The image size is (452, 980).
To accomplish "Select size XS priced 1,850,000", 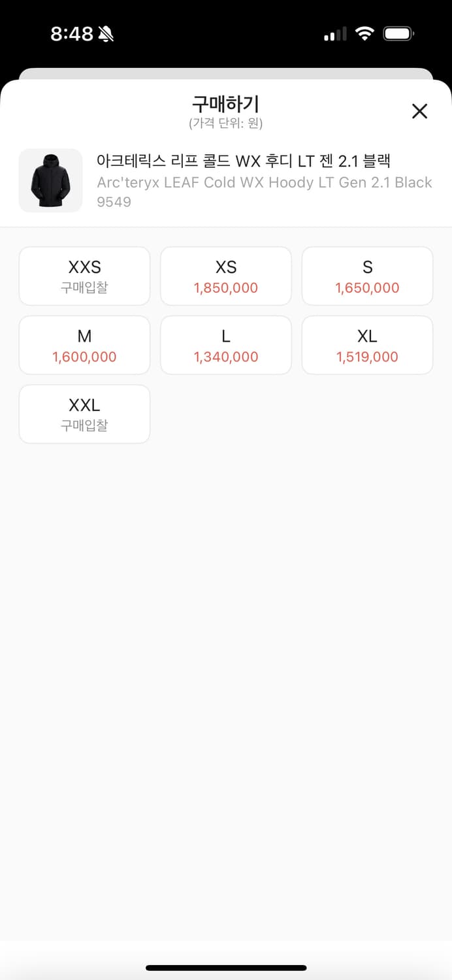I will coord(225,276).
